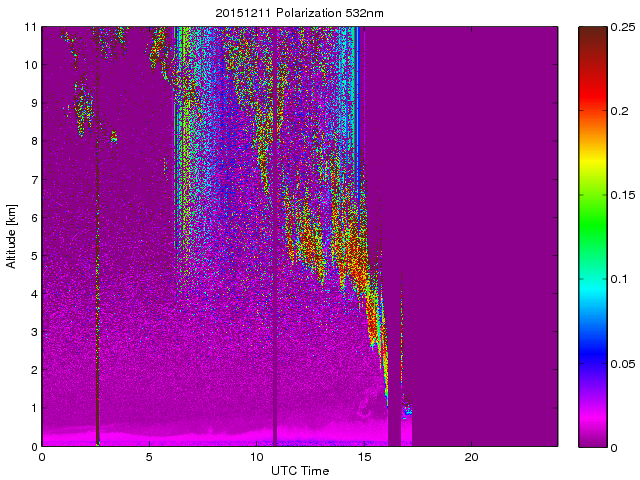The height and width of the screenshot is (480, 640).
Task: Click the x-axis tick label 5 under the plot
Action: [x=149, y=457]
